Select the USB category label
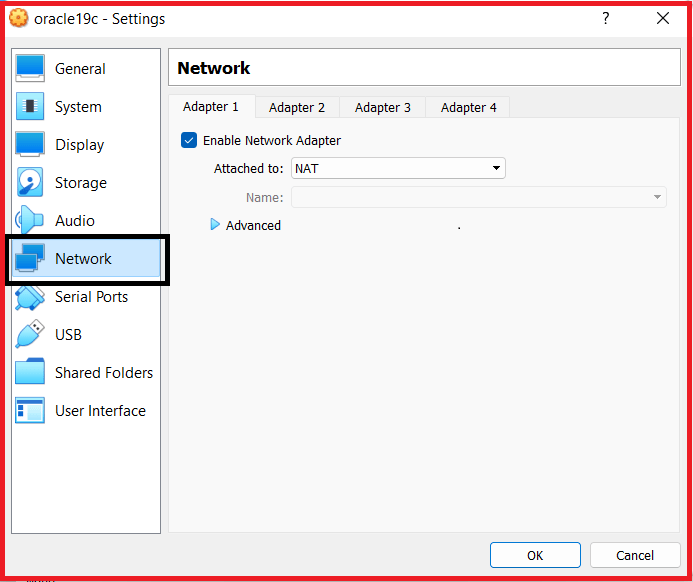 tap(69, 335)
